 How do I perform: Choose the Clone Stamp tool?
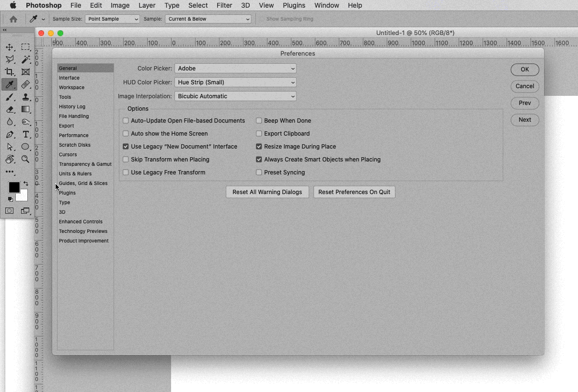(25, 97)
